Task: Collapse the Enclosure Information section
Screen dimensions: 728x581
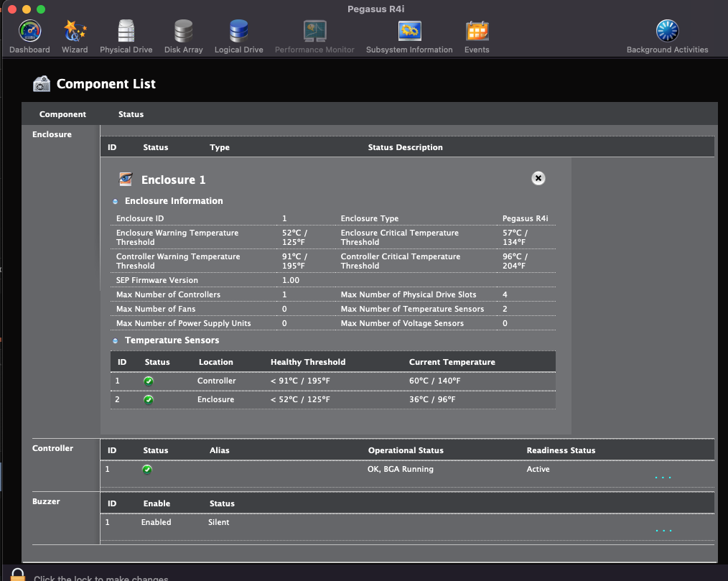Action: click(115, 202)
